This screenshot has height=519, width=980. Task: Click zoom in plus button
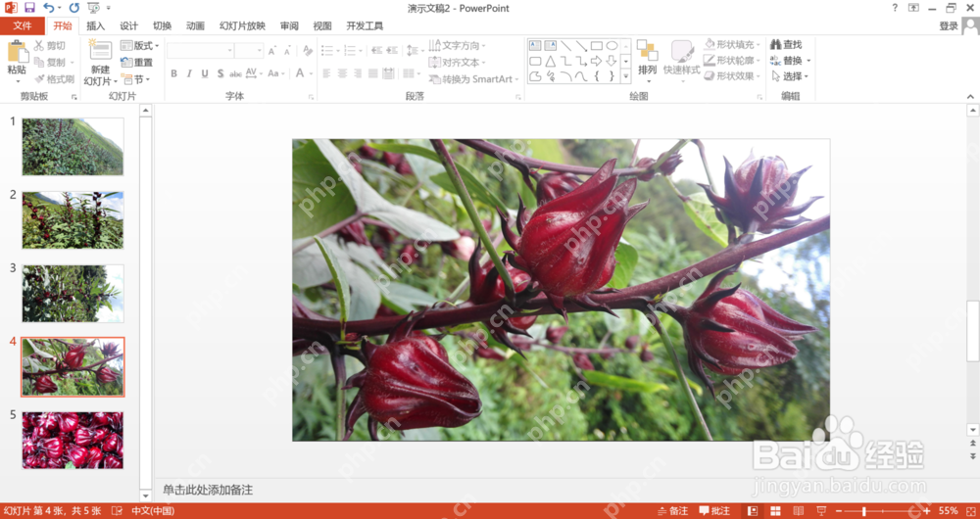point(926,511)
